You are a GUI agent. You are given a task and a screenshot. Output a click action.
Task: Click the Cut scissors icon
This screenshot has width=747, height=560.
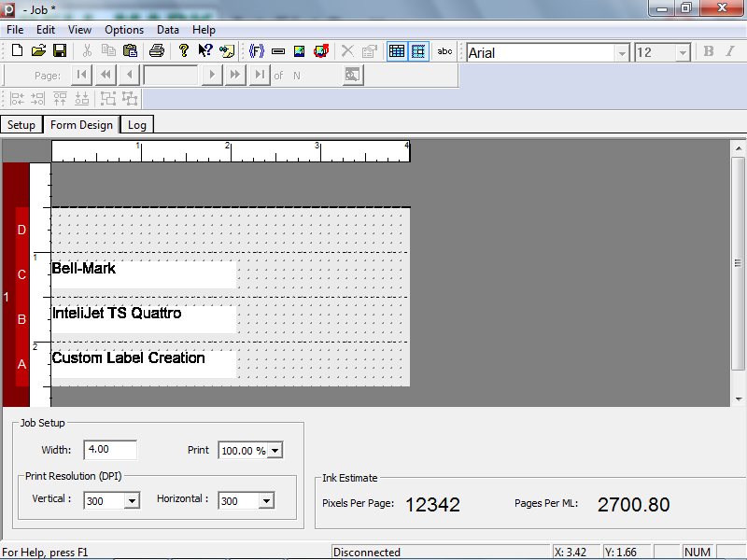(87, 50)
